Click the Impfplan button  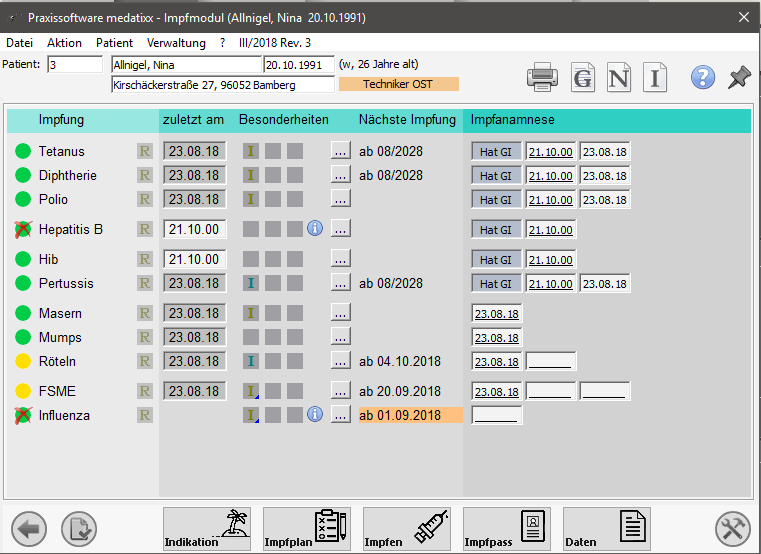coord(306,529)
